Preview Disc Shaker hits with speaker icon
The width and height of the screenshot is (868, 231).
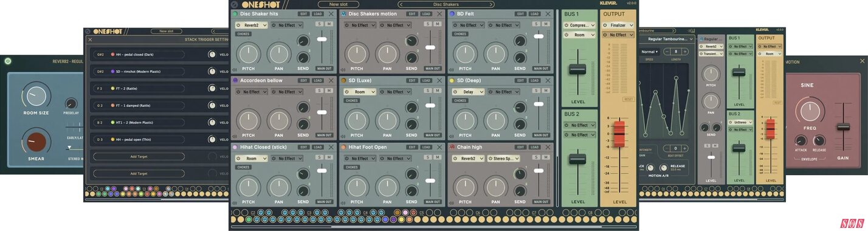click(x=234, y=69)
